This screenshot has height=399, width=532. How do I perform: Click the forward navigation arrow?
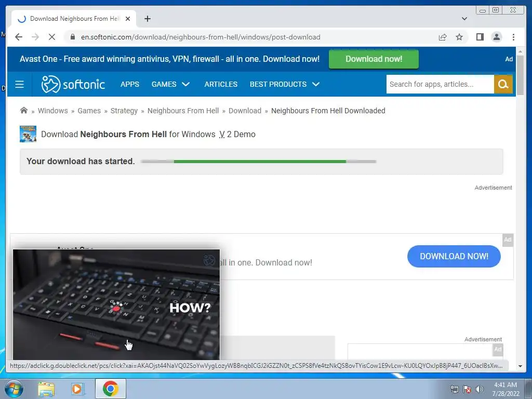coord(35,37)
